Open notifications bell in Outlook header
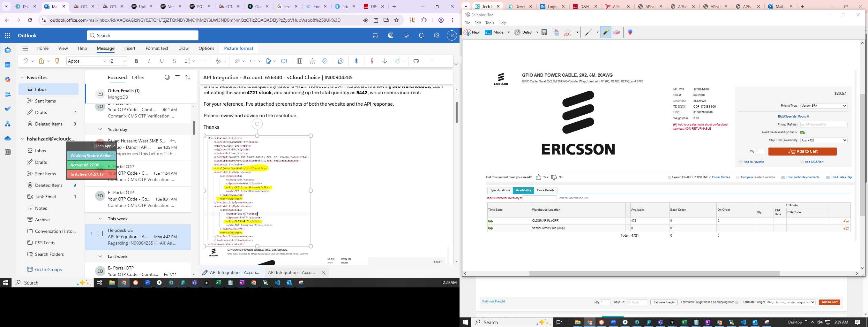This screenshot has width=868, height=327. [421, 35]
